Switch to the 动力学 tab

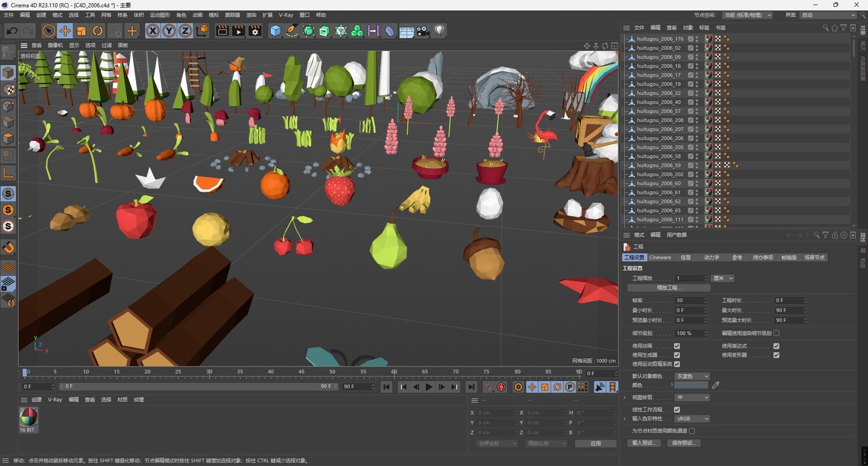(711, 257)
